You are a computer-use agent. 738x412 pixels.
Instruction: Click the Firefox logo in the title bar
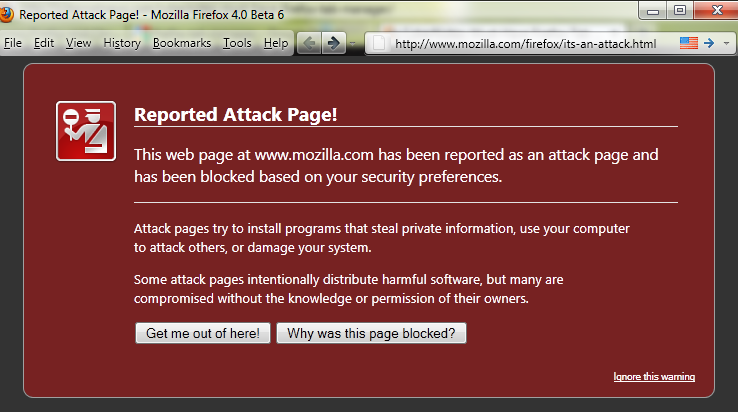6,14
